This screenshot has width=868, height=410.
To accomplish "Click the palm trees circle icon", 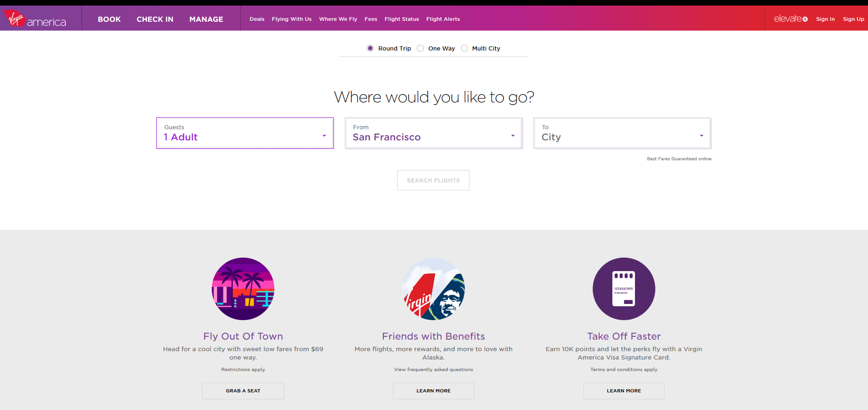I will [243, 289].
